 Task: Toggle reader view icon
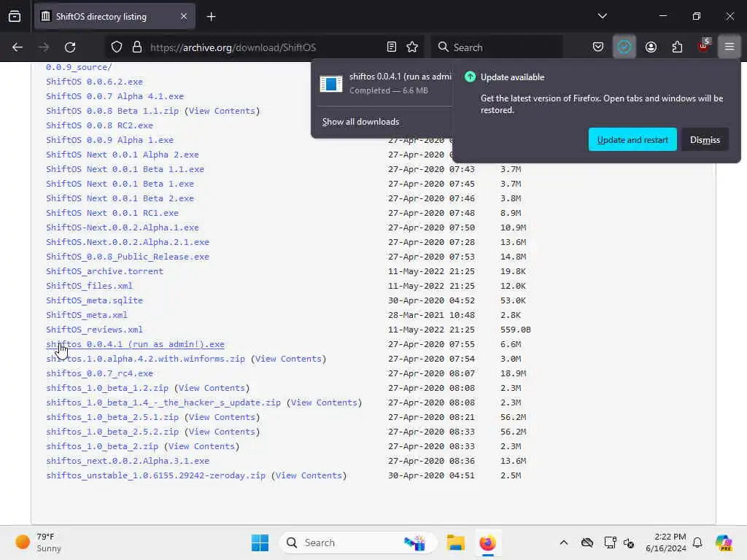pyautogui.click(x=392, y=47)
